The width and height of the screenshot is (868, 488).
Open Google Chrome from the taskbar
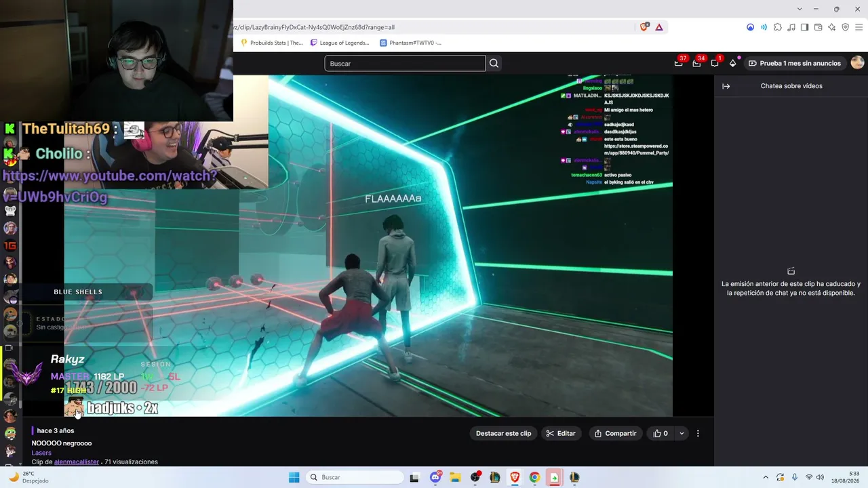pos(534,477)
